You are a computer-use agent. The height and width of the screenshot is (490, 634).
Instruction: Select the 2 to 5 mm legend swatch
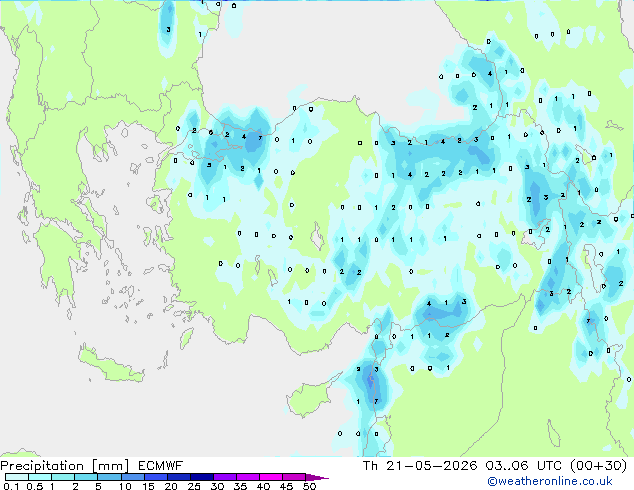click(86, 477)
